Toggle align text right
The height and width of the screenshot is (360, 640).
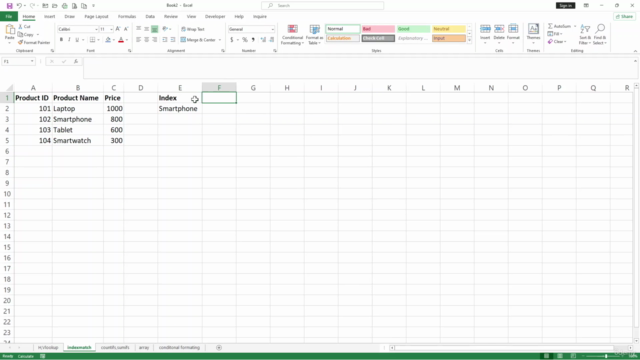154,40
